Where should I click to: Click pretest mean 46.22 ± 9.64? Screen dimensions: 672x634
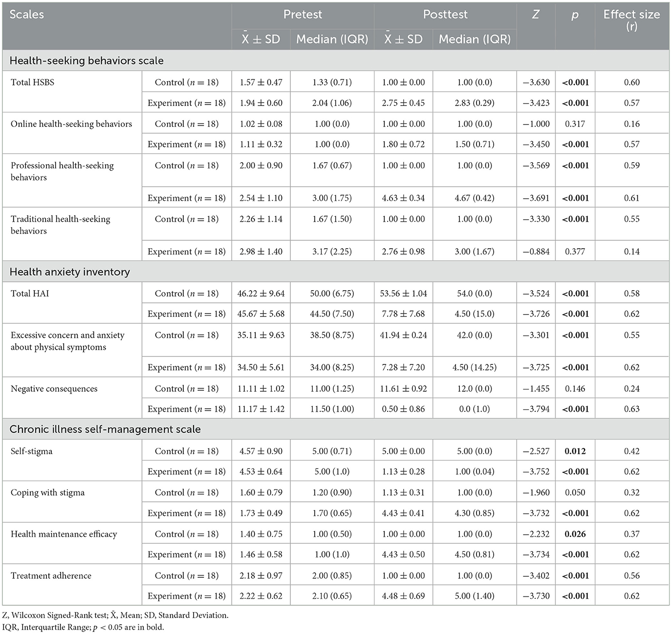261,294
